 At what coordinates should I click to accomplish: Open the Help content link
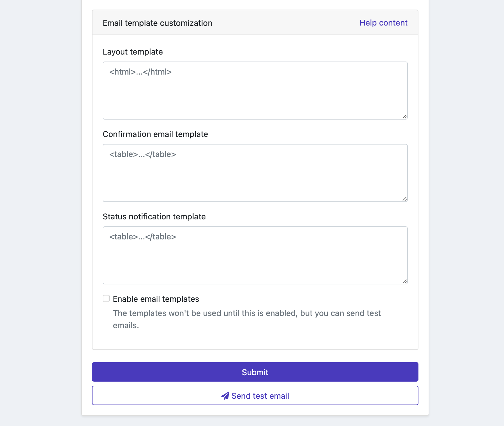click(383, 23)
